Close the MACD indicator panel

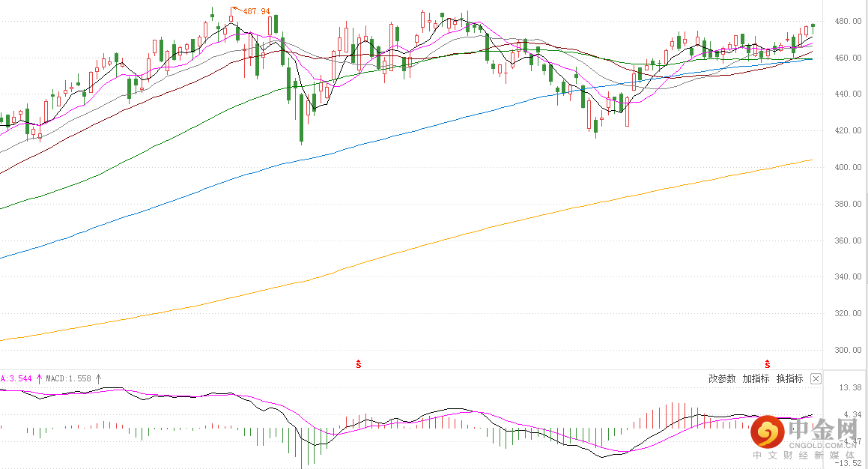816,379
